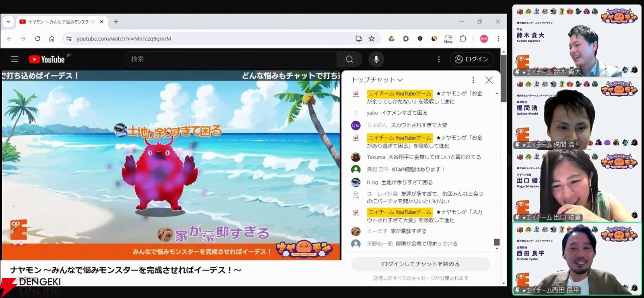
Task: Click ログインしてチャットを始める button
Action: point(421,264)
